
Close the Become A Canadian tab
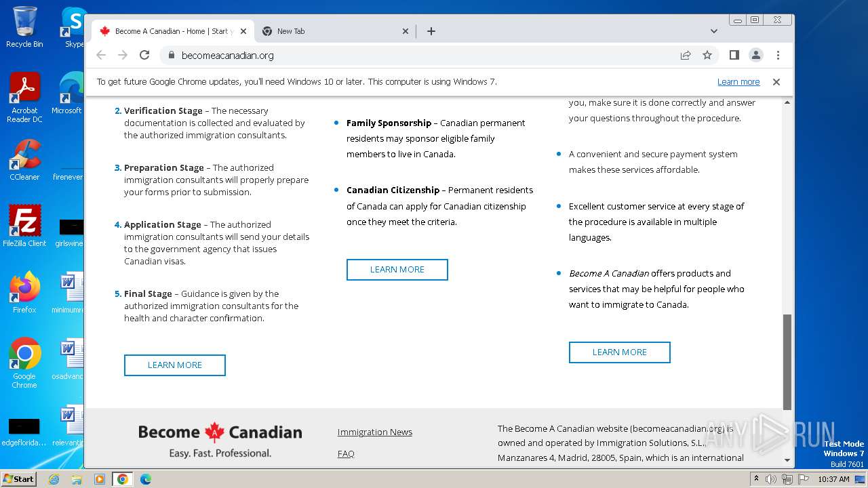coord(243,31)
